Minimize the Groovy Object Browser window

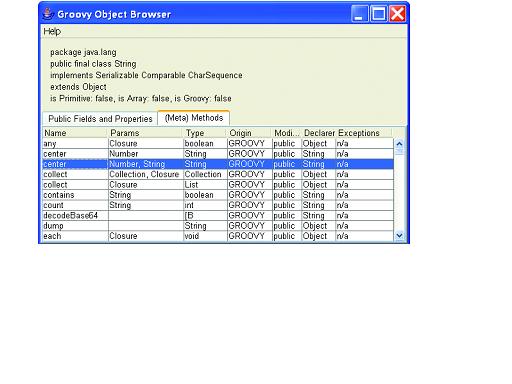359,14
